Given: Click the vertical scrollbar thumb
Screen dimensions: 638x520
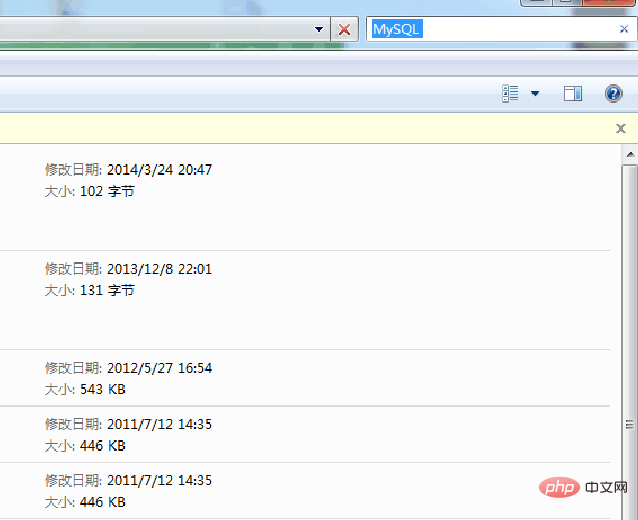Looking at the screenshot, I should pyautogui.click(x=630, y=342).
